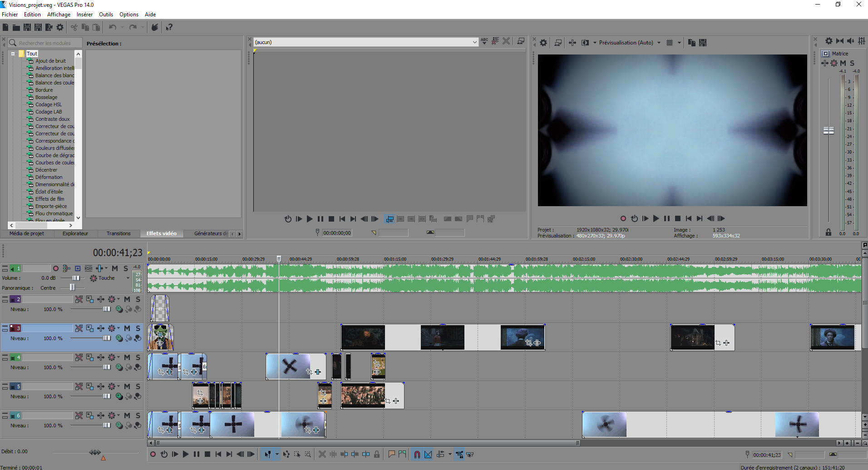Open video preview settings gear icon
The width and height of the screenshot is (868, 470).
543,43
